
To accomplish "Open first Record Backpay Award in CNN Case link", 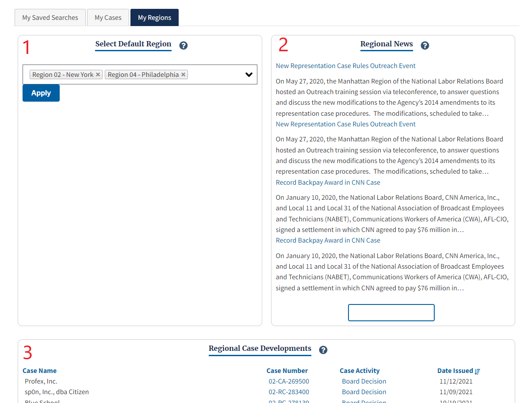I will click(328, 182).
